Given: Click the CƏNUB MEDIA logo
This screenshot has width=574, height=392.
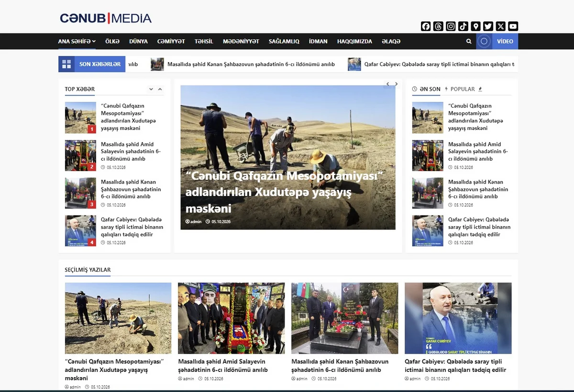Looking at the screenshot, I should pos(106,19).
